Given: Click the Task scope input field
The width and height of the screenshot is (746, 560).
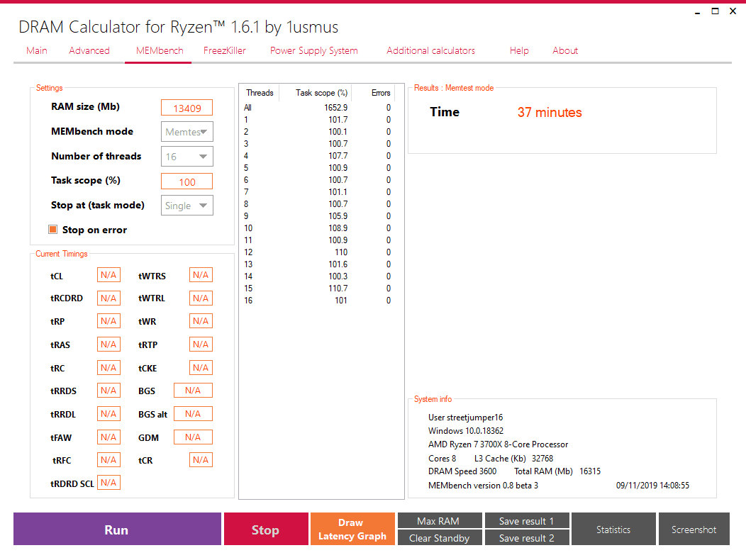Looking at the screenshot, I should (187, 181).
